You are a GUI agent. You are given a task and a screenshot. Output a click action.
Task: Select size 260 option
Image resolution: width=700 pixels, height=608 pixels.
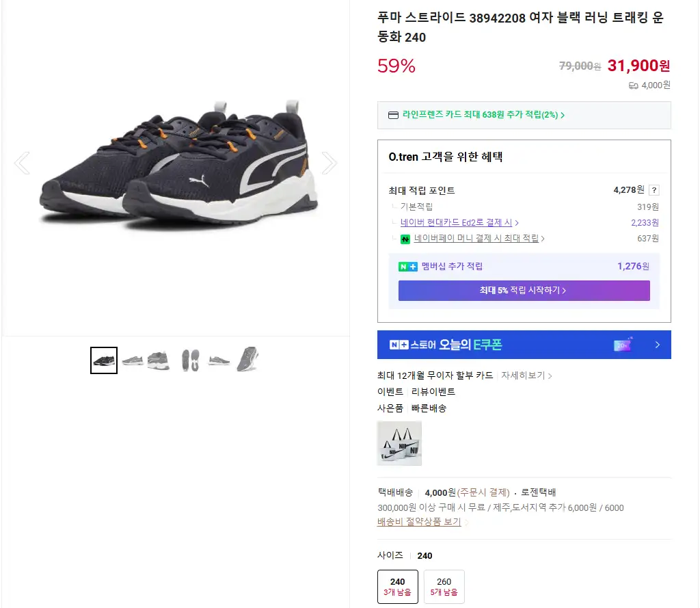coord(444,586)
